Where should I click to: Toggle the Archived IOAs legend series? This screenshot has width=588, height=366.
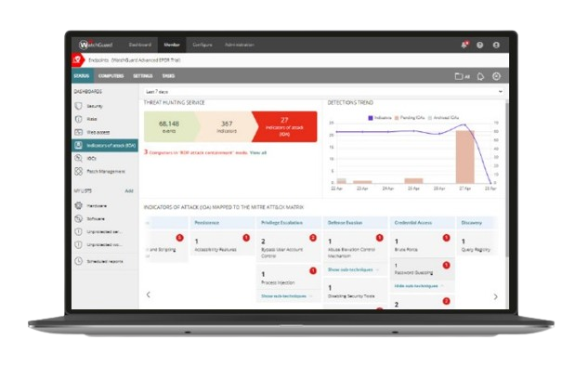click(x=443, y=118)
